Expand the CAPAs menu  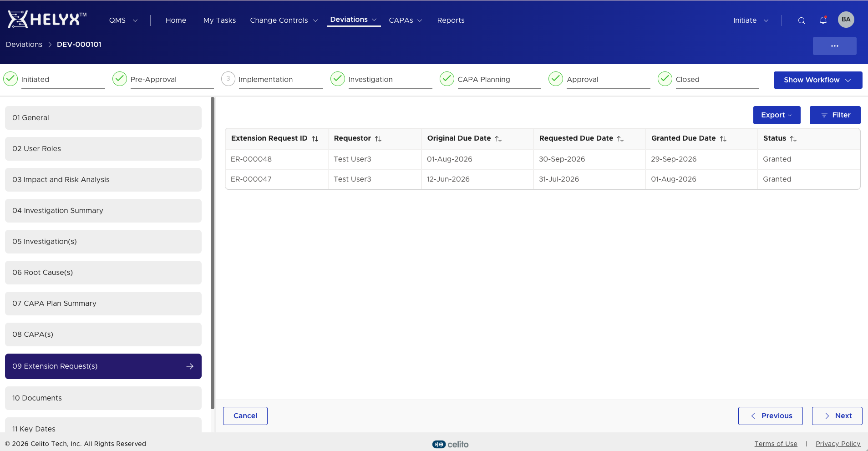(x=406, y=20)
